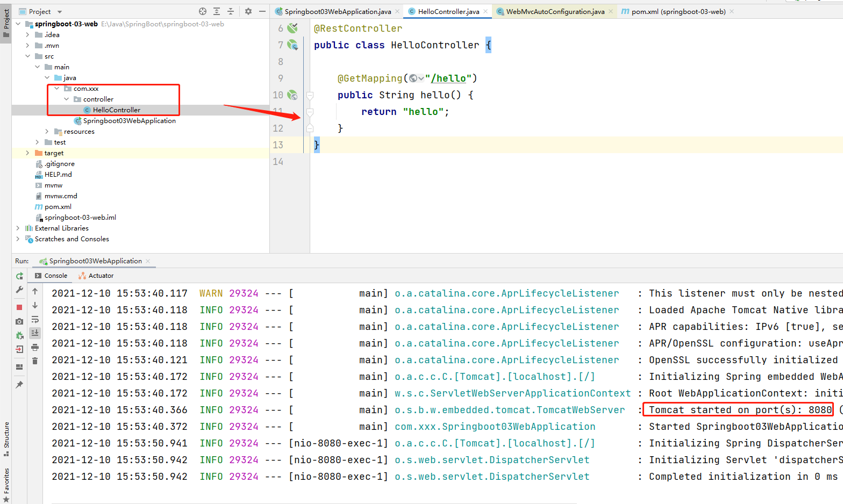This screenshot has width=843, height=504.
Task: Open the Structure side tool window button
Action: tap(6, 439)
